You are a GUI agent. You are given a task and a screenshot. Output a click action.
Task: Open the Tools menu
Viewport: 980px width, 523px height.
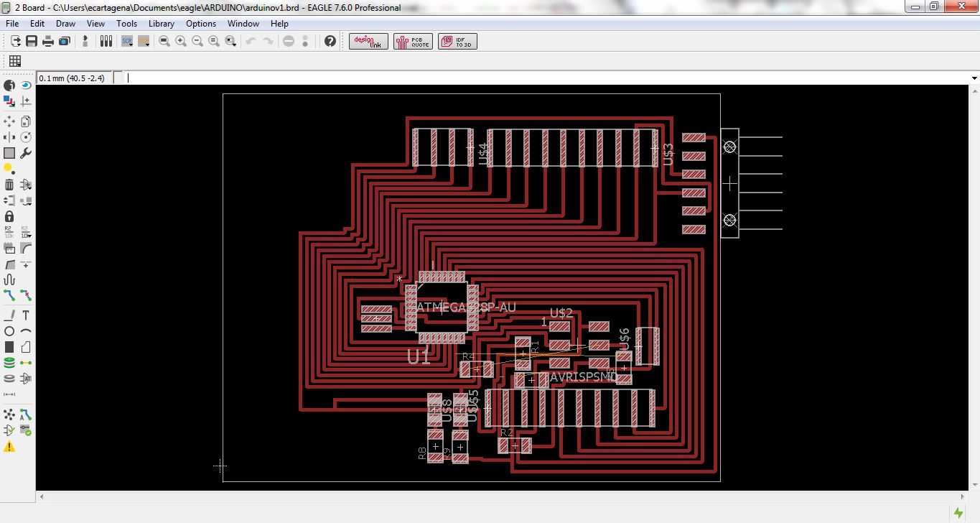(x=126, y=24)
